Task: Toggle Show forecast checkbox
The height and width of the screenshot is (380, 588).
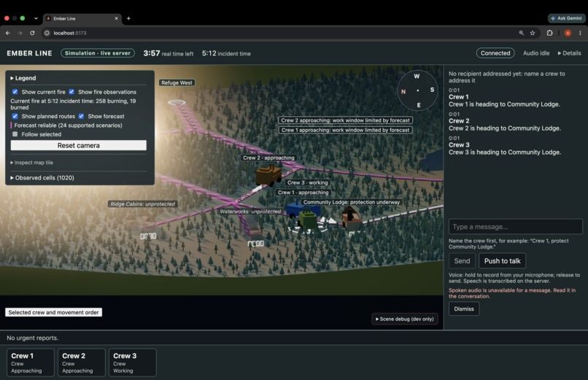Action: click(81, 116)
